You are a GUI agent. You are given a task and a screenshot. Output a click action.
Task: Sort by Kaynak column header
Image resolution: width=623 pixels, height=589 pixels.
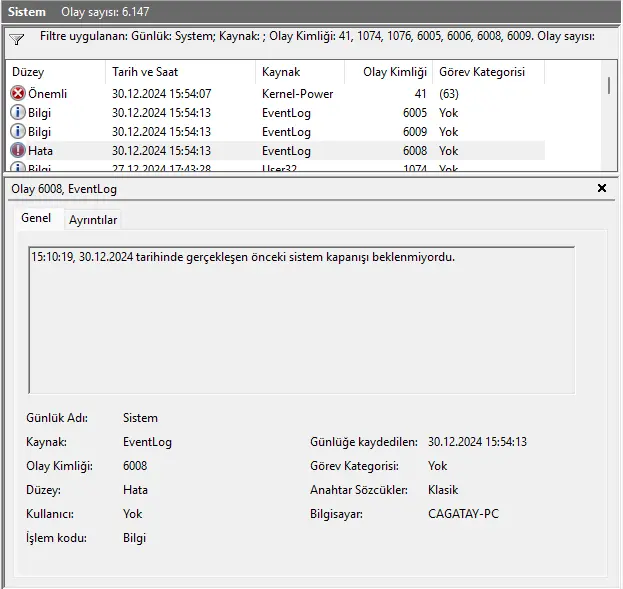coord(300,72)
